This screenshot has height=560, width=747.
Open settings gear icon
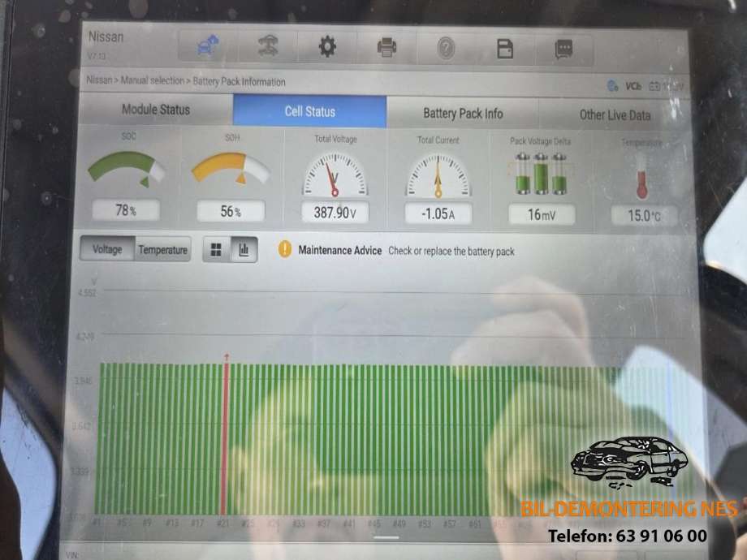tap(327, 47)
